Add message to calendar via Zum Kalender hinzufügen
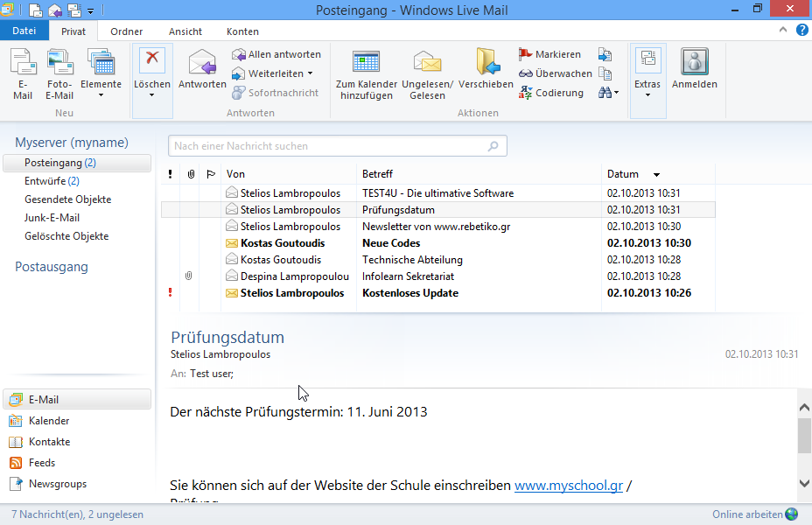 coord(366,74)
